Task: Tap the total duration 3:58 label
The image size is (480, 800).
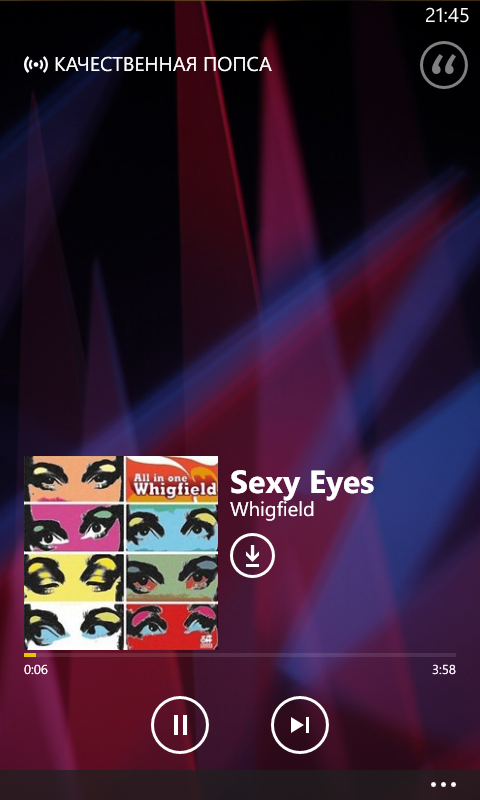Action: tap(443, 670)
